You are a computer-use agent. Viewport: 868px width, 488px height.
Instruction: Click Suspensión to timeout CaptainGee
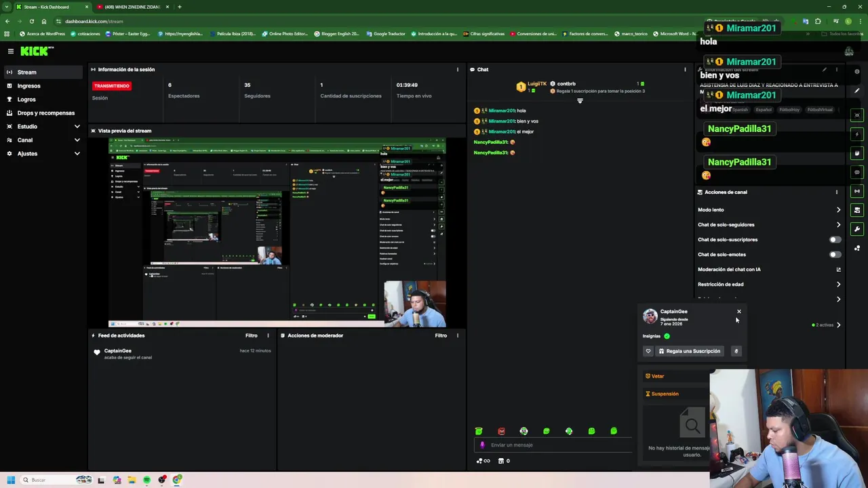[662, 394]
